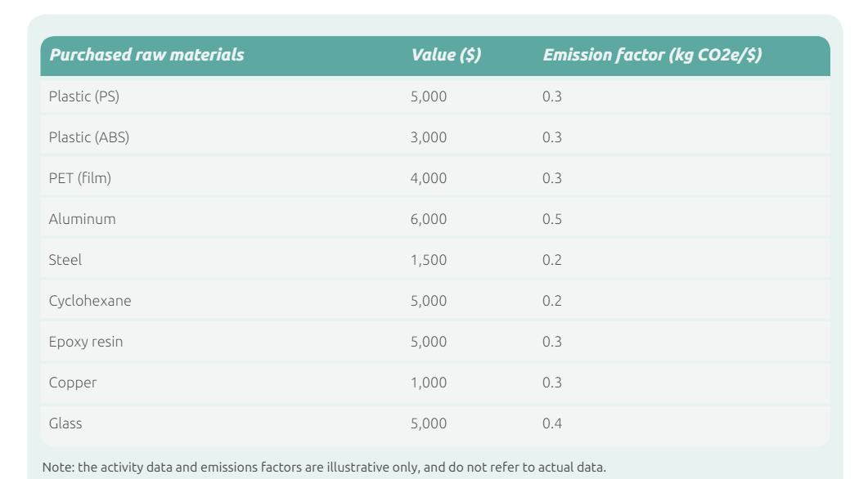Click Aluminum's 0.5 emission factor
The image size is (868, 479).
[552, 219]
